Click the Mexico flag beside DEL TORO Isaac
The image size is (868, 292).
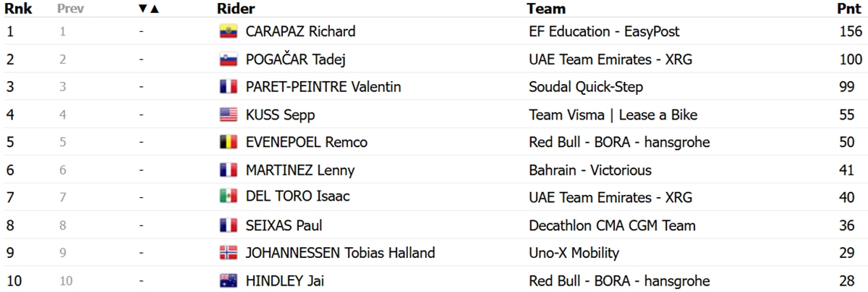click(229, 198)
